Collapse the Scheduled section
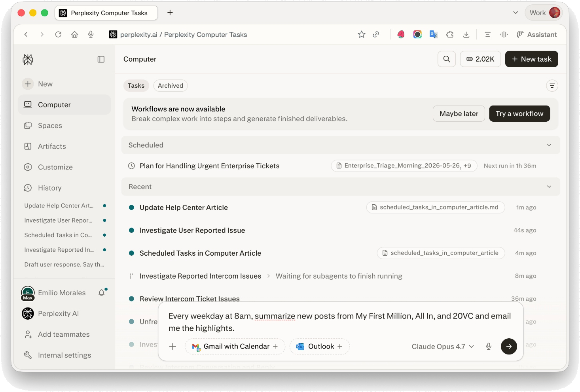This screenshot has height=392, width=580. 549,145
